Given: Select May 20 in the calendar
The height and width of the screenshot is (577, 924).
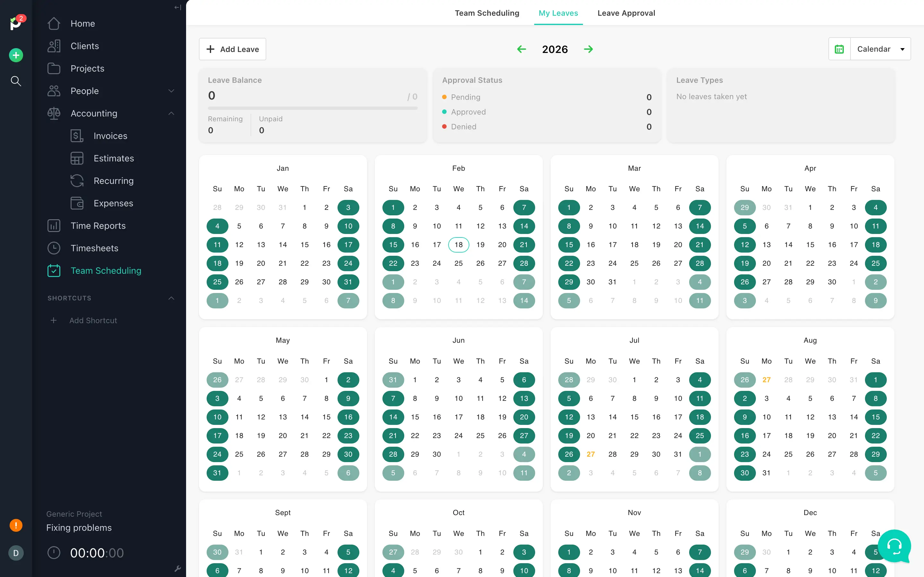Looking at the screenshot, I should point(283,435).
